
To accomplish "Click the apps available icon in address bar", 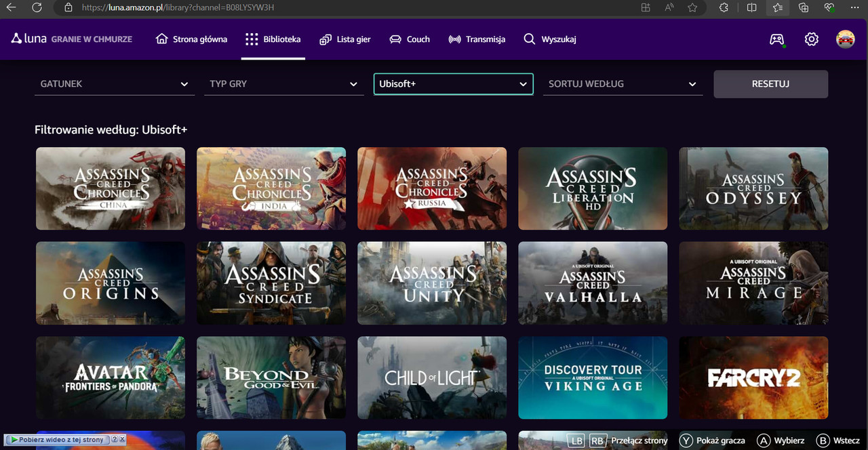I will click(x=646, y=7).
